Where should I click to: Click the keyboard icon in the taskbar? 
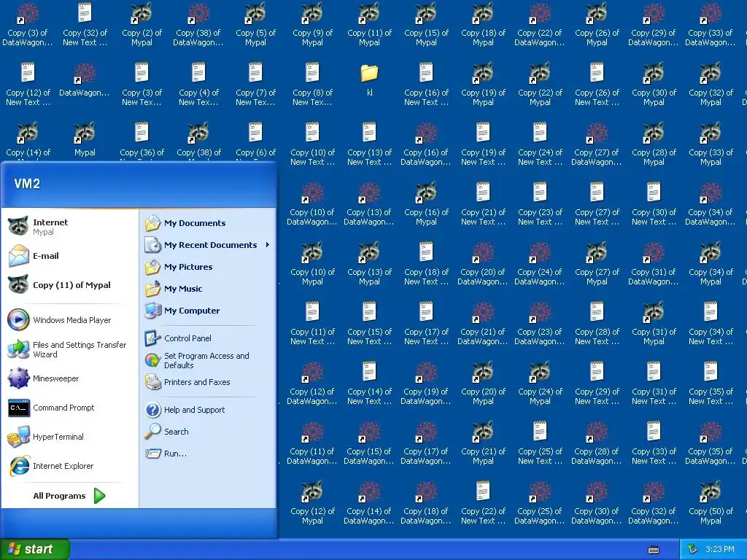tap(654, 550)
